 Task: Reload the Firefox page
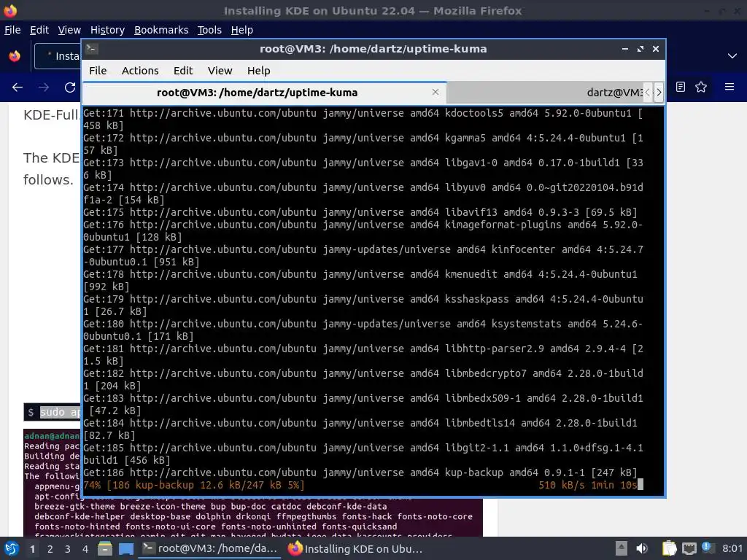(x=70, y=87)
